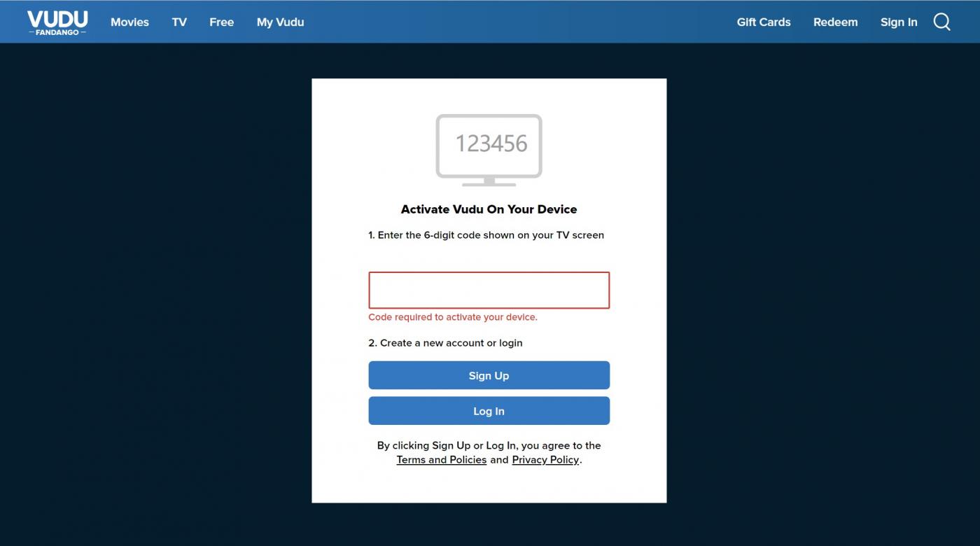Visit the Gift Cards page

[x=764, y=22]
